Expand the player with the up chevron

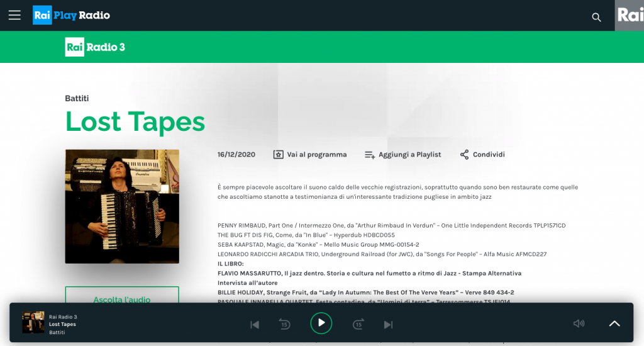click(x=614, y=323)
